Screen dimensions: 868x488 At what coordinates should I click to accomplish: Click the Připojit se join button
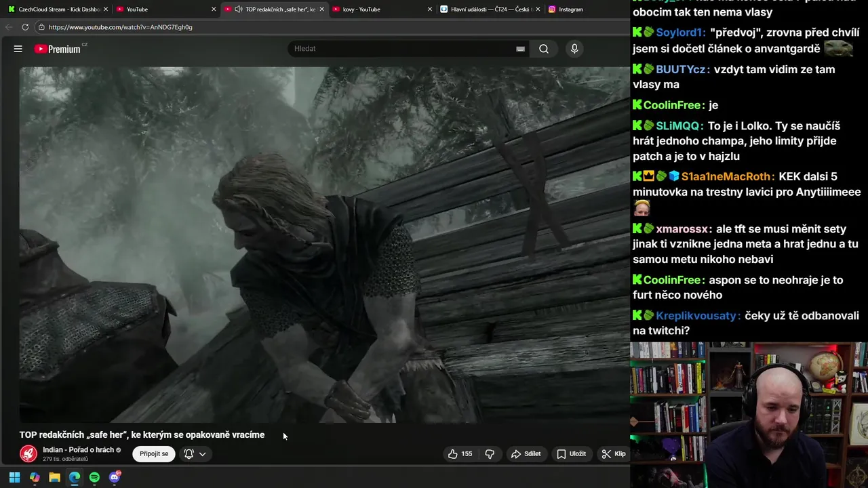(154, 454)
